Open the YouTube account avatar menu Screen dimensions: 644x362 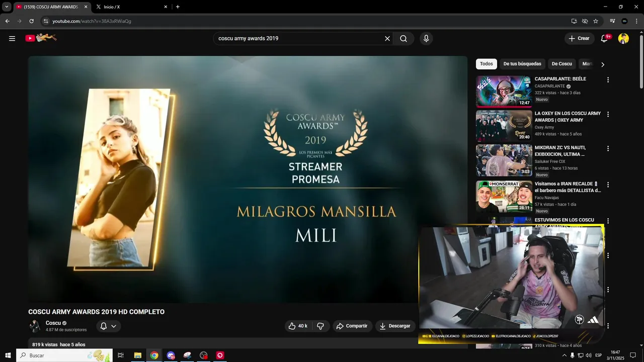[x=623, y=38]
